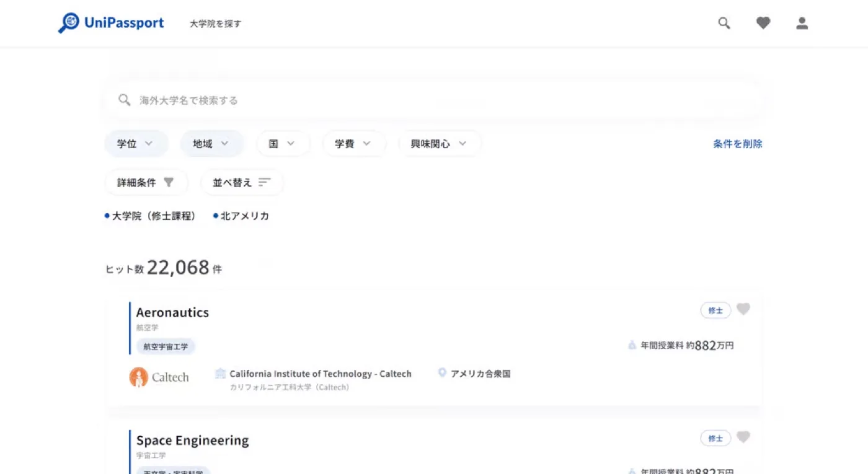This screenshot has height=474, width=868.
Task: Click the university building icon beside California Institute
Action: coord(220,373)
